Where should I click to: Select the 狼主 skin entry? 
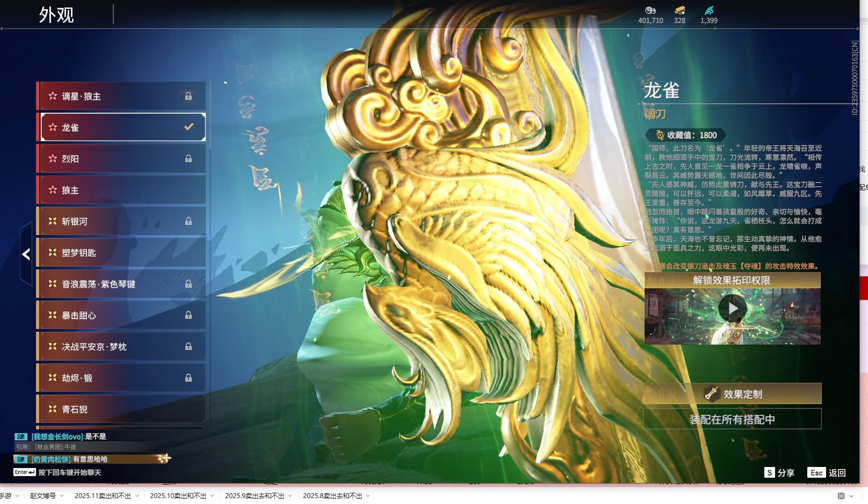(121, 190)
